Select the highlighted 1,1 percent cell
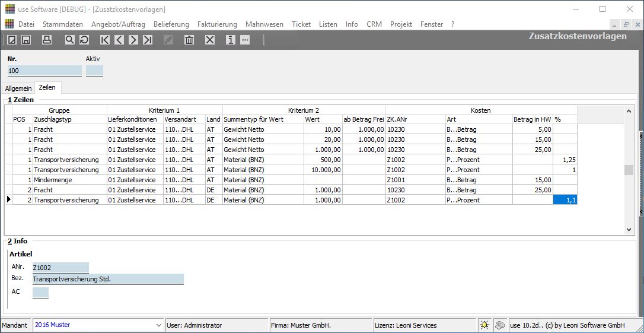 coord(565,200)
